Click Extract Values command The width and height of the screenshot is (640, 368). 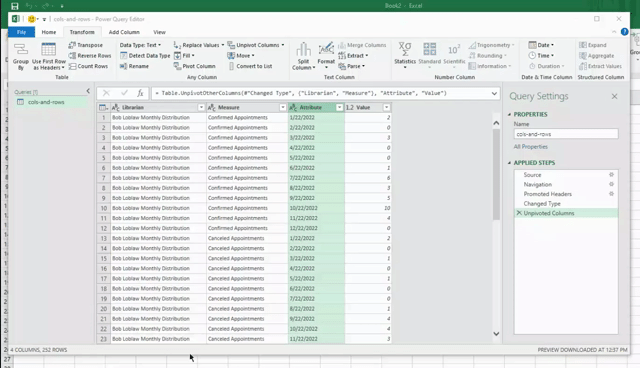coord(600,66)
